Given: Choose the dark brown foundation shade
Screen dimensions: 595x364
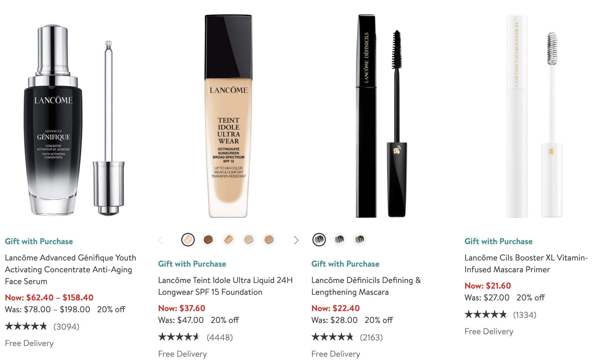Looking at the screenshot, I should click(208, 240).
